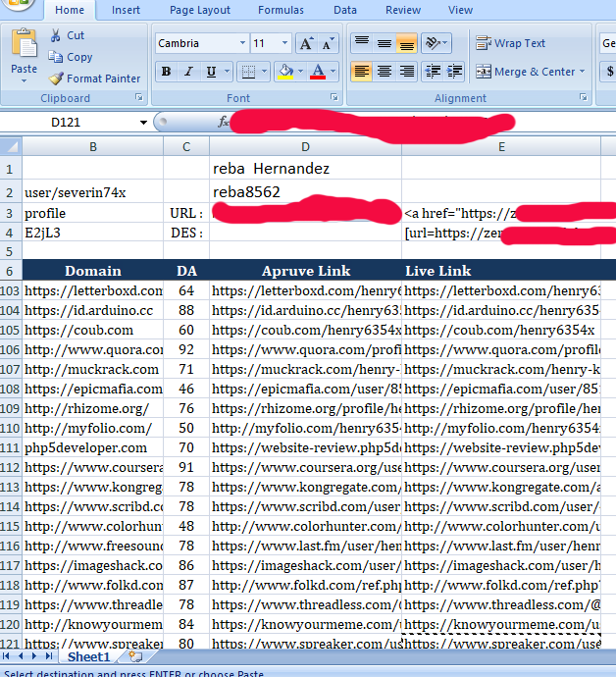The width and height of the screenshot is (616, 677).
Task: Open font name dropdown showing Cambria
Action: point(242,43)
